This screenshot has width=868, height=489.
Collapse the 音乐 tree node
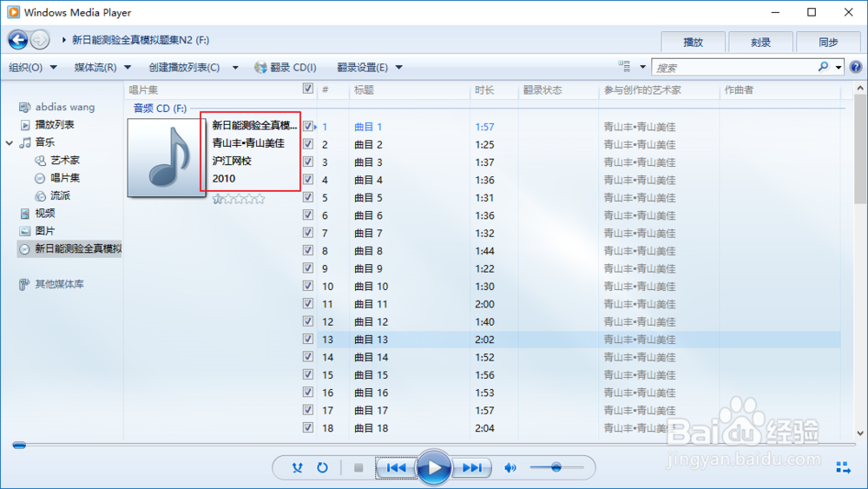10,143
